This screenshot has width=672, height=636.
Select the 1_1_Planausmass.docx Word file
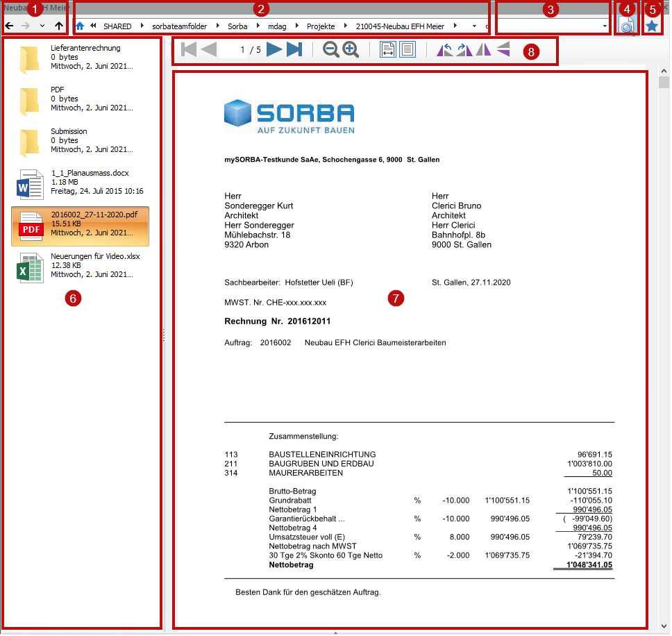coord(80,183)
